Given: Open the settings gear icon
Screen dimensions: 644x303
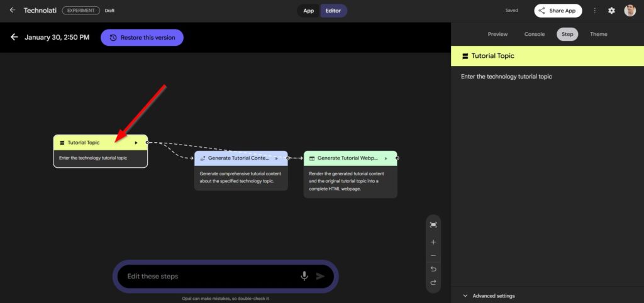Looking at the screenshot, I should (x=611, y=11).
